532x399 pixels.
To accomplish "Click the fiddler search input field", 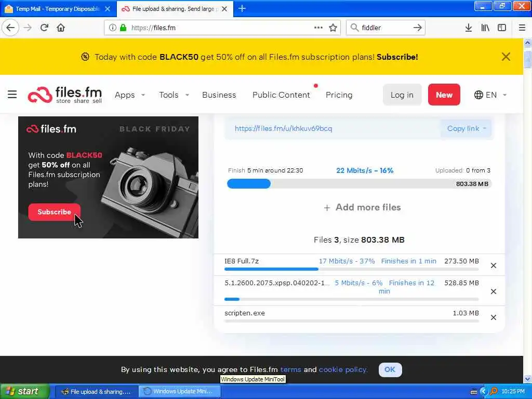I will (385, 28).
